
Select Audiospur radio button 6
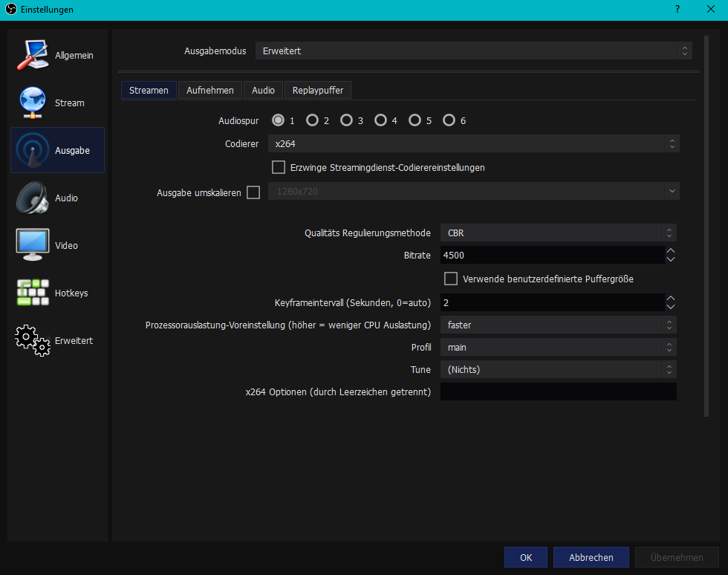tap(449, 120)
